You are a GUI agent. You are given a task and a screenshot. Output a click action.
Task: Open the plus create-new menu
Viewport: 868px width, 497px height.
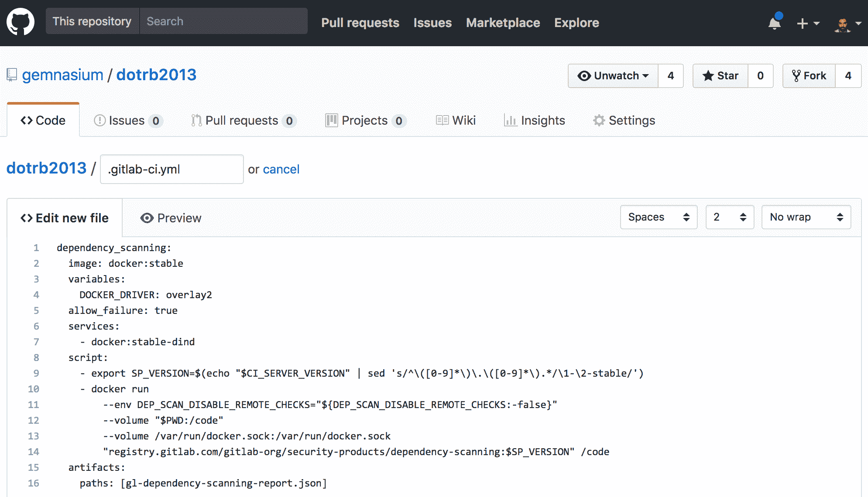click(808, 23)
